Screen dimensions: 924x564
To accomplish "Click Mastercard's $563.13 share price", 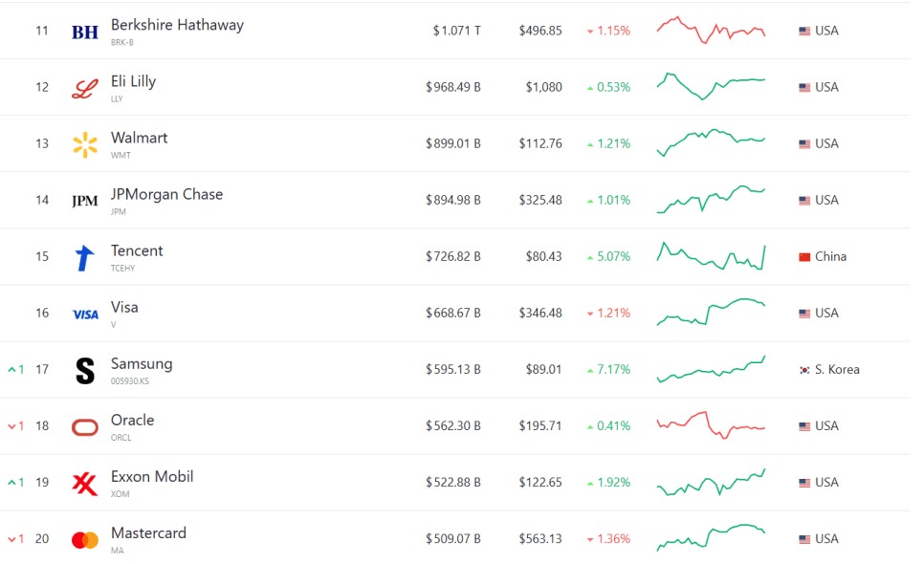I will click(x=540, y=538).
